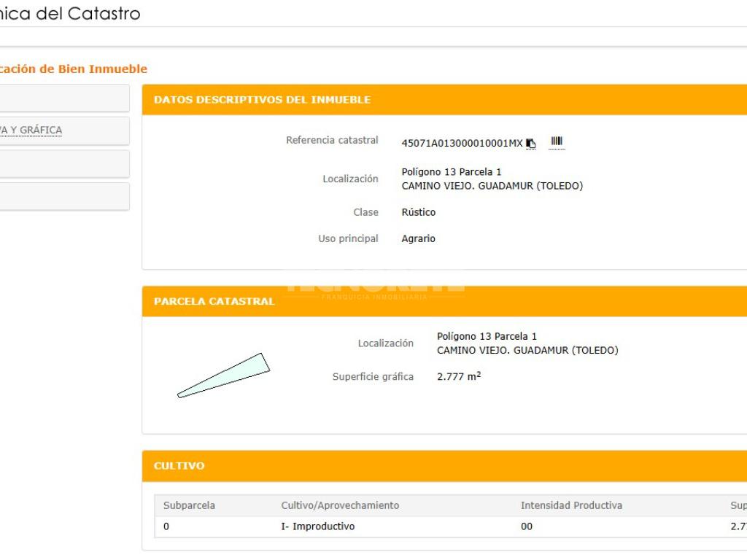Open the 'Y GRÁFICA' sidebar link
Screen dimensions: 747x560
(x=33, y=131)
